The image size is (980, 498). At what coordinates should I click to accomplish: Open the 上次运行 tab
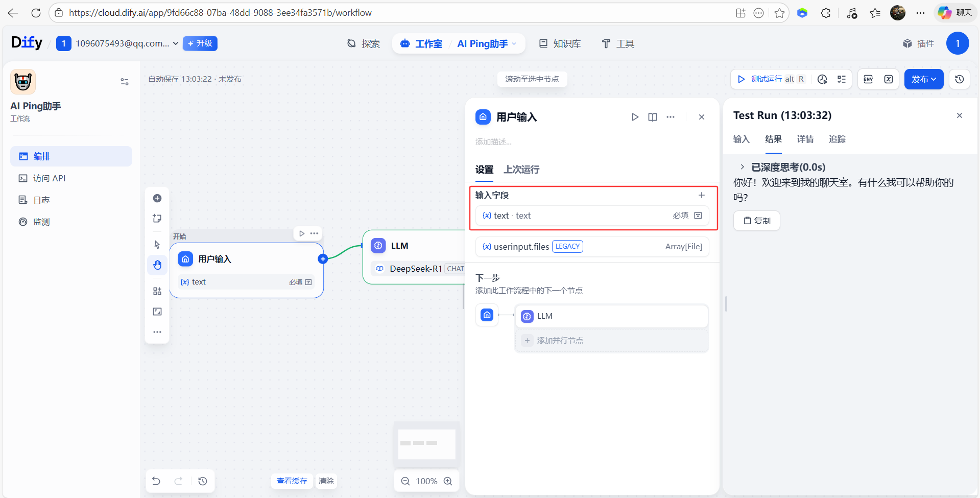click(x=521, y=170)
